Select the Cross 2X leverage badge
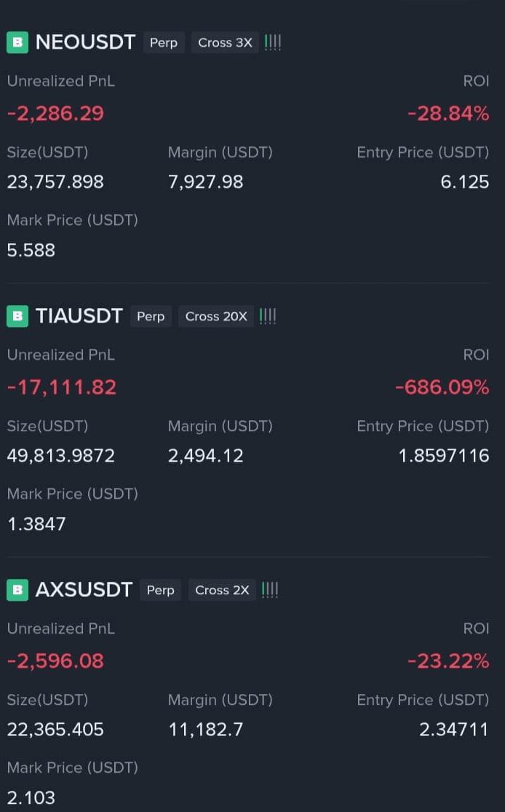The height and width of the screenshot is (812, 505). (x=222, y=590)
